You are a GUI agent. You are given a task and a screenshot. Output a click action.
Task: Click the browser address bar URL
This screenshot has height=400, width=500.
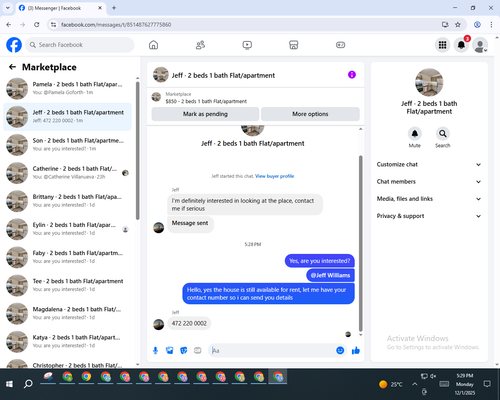click(116, 25)
